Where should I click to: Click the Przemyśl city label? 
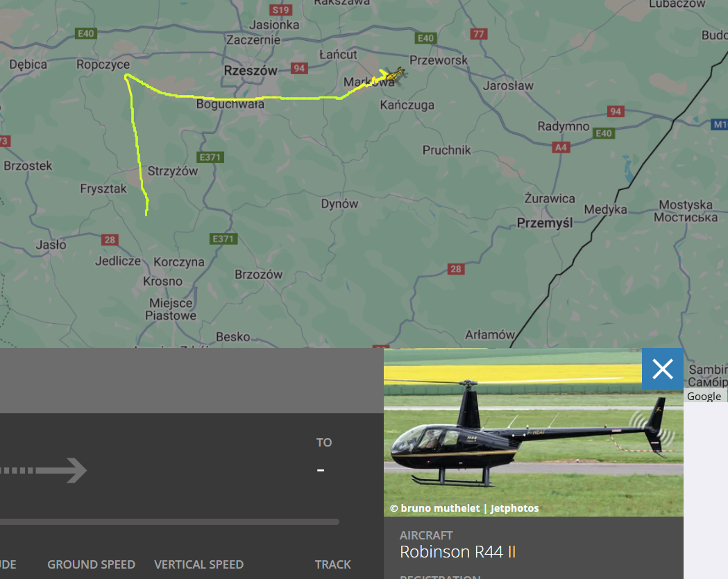545,223
